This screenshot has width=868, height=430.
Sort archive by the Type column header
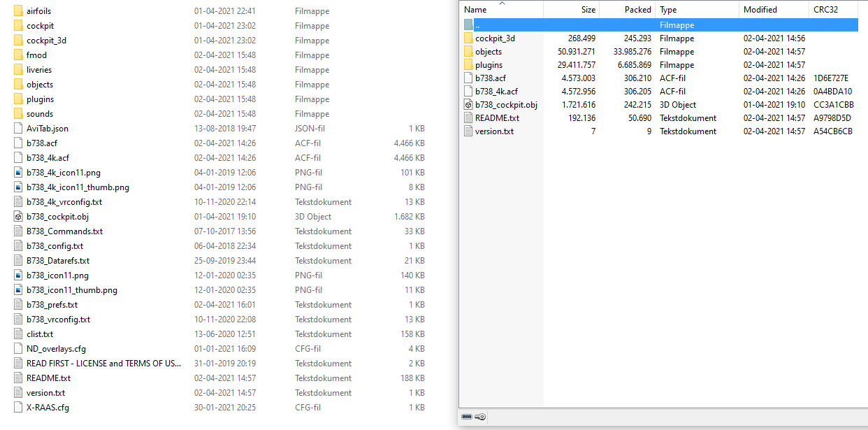(697, 10)
